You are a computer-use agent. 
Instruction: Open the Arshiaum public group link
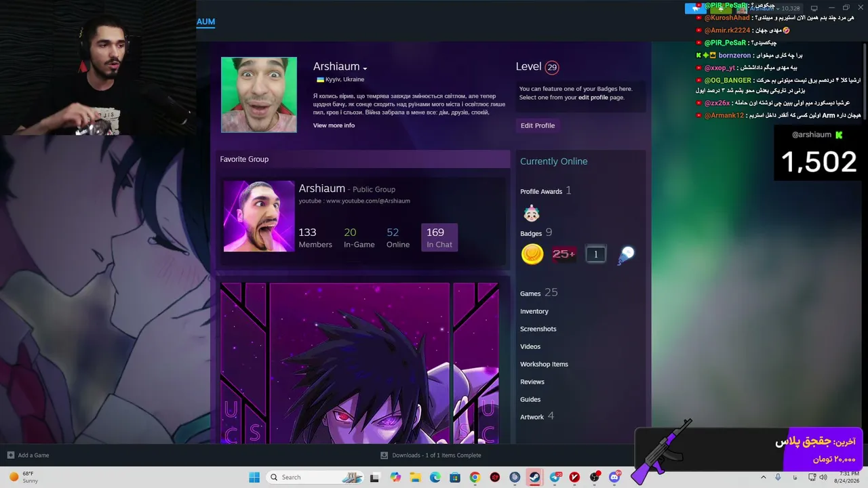pos(322,188)
